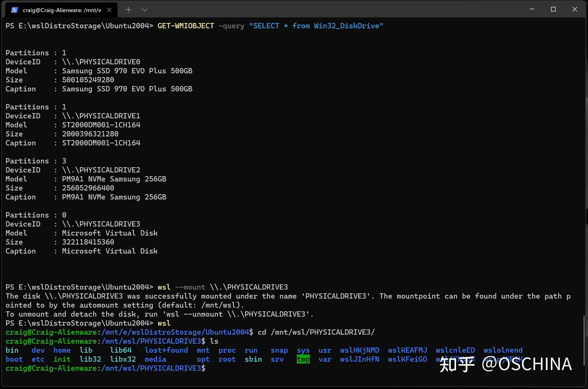The width and height of the screenshot is (588, 389).
Task: Close the craig@Craig-Alienware tab
Action: [109, 10]
